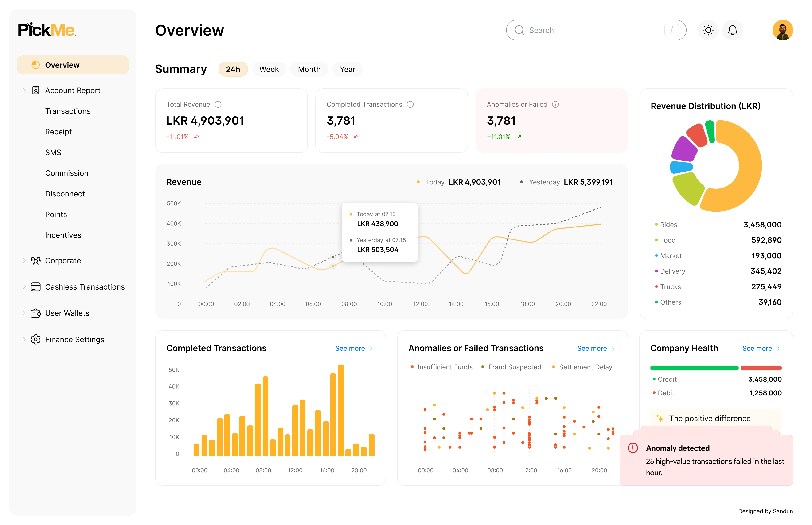The width and height of the screenshot is (812, 525).
Task: Switch summary to Year
Action: 347,69
